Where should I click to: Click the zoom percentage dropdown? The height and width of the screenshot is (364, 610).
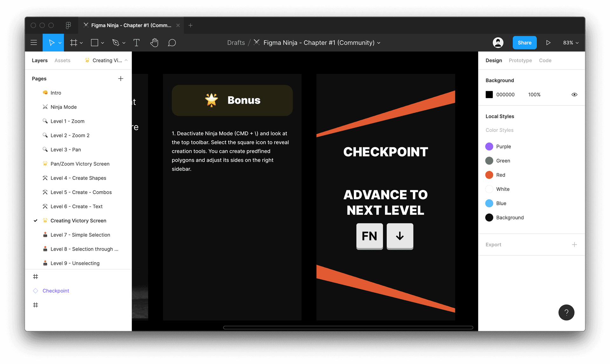click(571, 43)
